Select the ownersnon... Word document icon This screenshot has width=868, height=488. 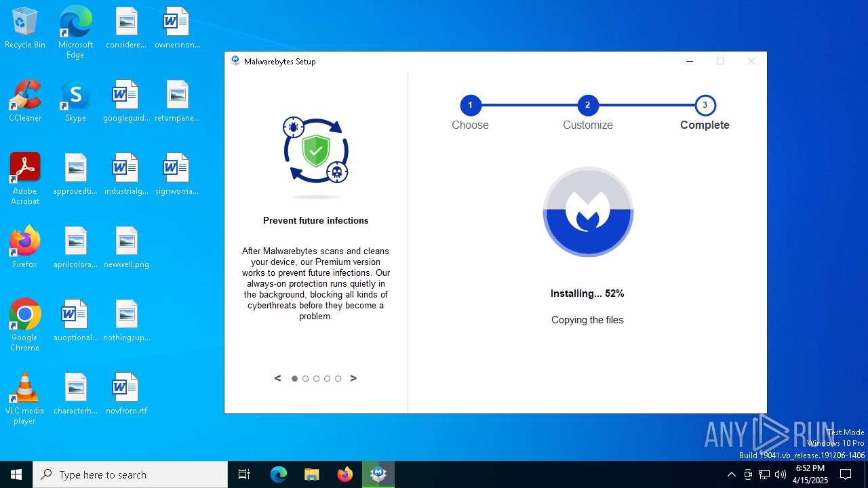[177, 27]
